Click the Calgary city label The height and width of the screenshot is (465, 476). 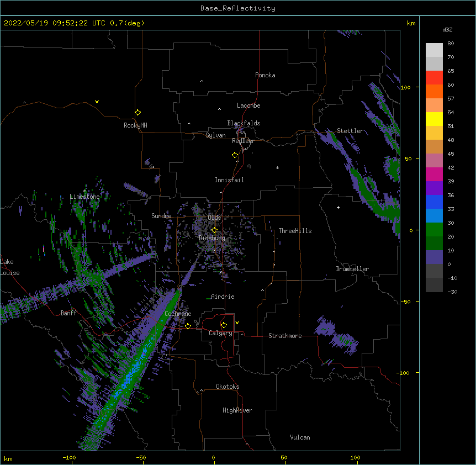pyautogui.click(x=220, y=333)
